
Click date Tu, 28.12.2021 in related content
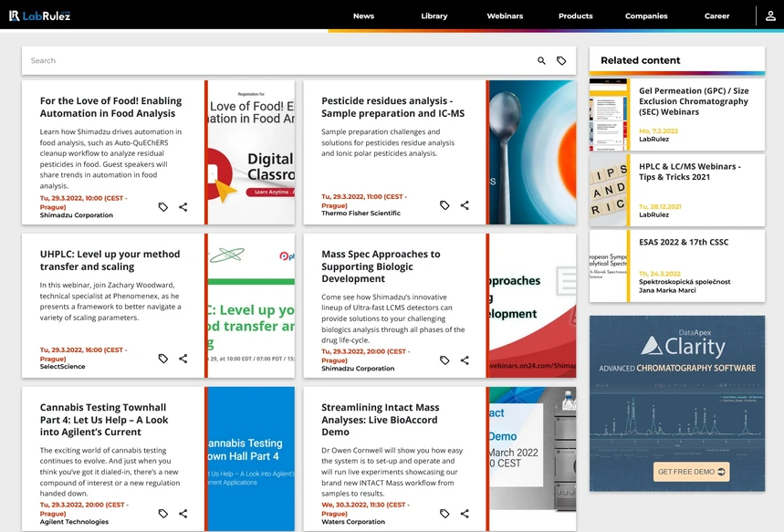660,206
